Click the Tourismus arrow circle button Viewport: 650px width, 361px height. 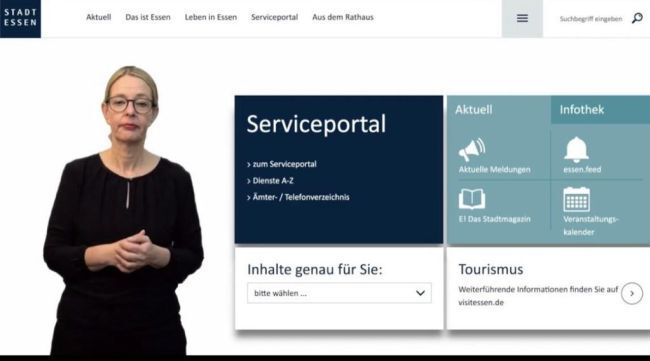click(x=632, y=293)
